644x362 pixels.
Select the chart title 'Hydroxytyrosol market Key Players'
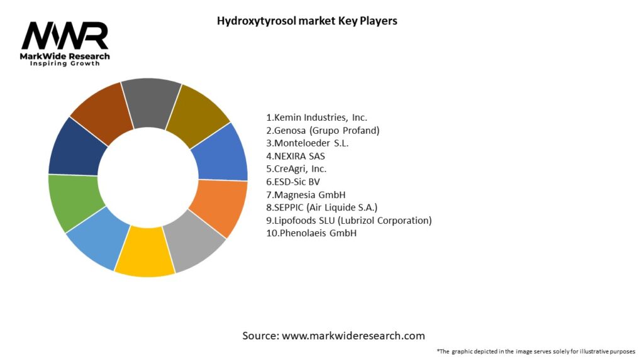(x=307, y=21)
